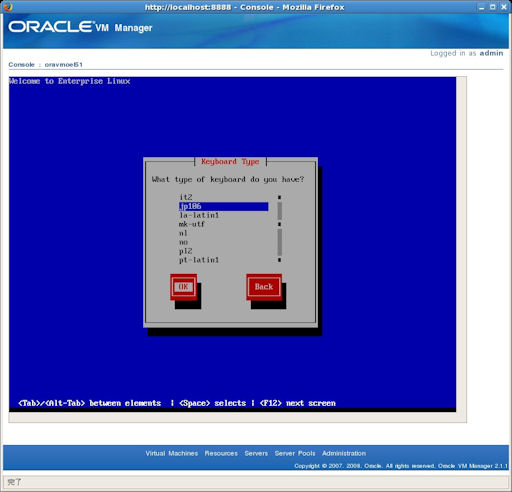Click the keyboard list scrollbar track
Image resolution: width=512 pixels, height=492 pixels.
coord(279,229)
